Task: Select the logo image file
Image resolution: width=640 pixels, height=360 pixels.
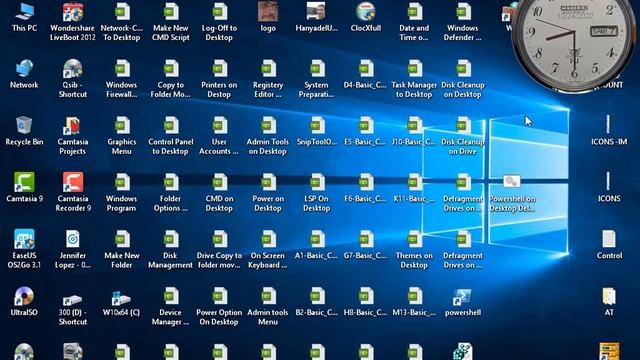Action: tap(268, 11)
